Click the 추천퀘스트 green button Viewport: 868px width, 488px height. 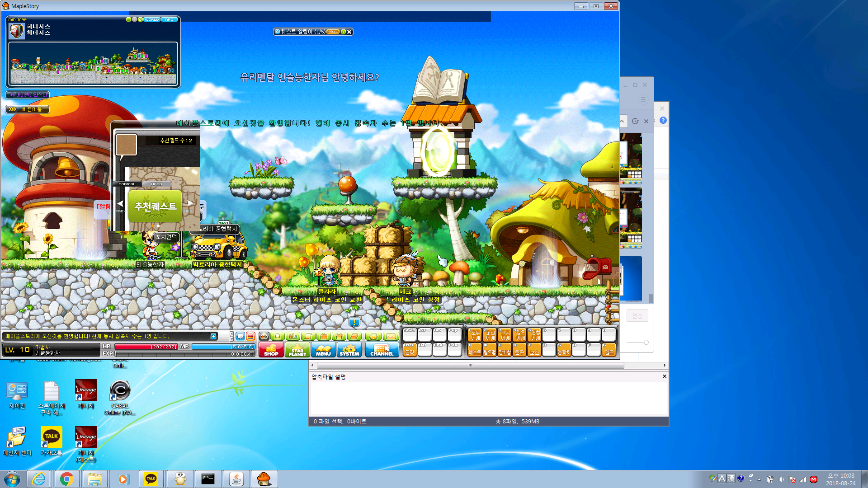pos(155,206)
